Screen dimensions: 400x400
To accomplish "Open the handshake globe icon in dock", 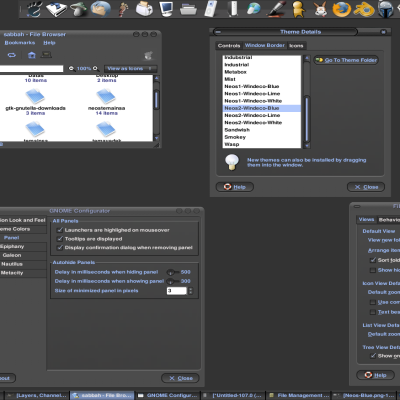I will pos(100,9).
